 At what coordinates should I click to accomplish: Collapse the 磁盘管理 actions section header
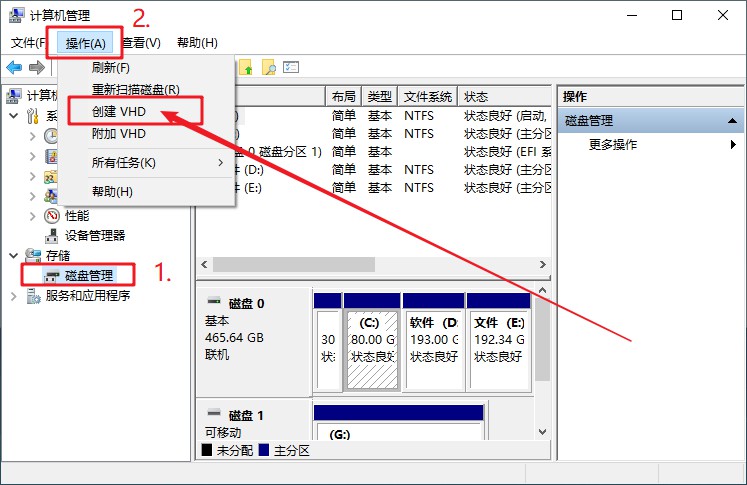[x=734, y=121]
